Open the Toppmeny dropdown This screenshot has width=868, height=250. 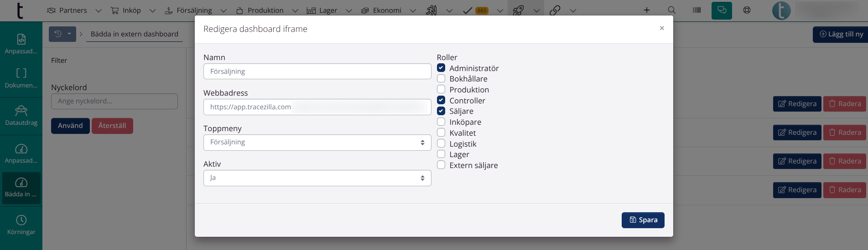[317, 143]
